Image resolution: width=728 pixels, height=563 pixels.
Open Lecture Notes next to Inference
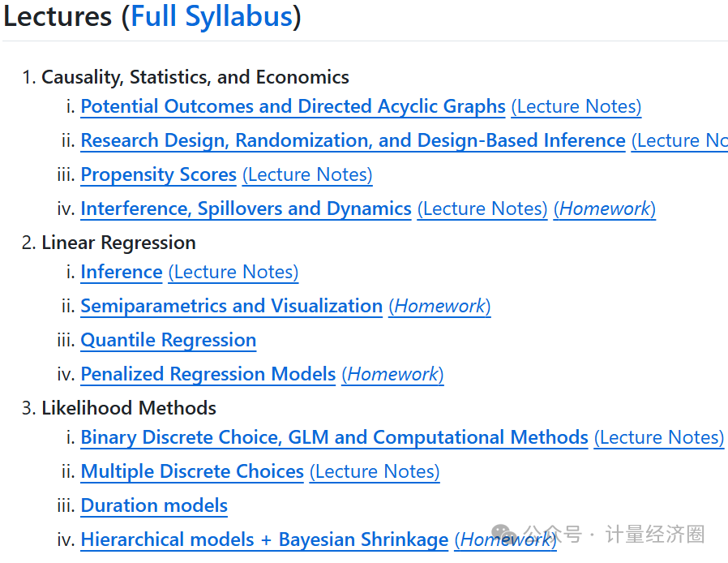point(233,272)
